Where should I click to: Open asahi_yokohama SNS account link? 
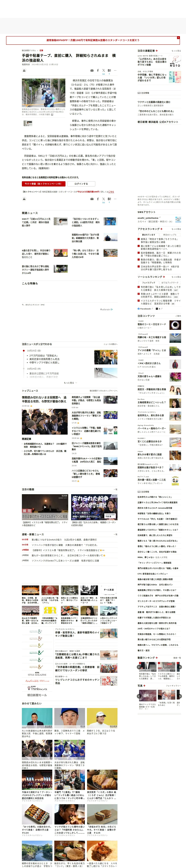tap(148, 218)
